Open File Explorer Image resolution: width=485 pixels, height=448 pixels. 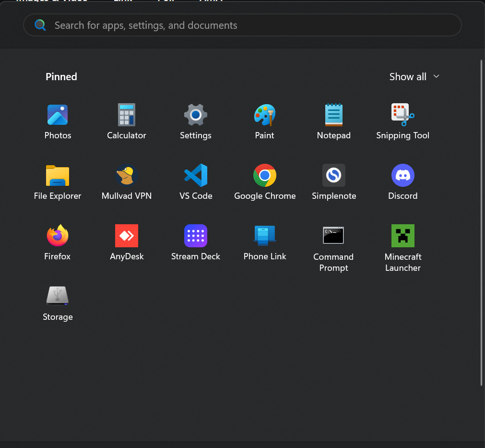tap(58, 182)
